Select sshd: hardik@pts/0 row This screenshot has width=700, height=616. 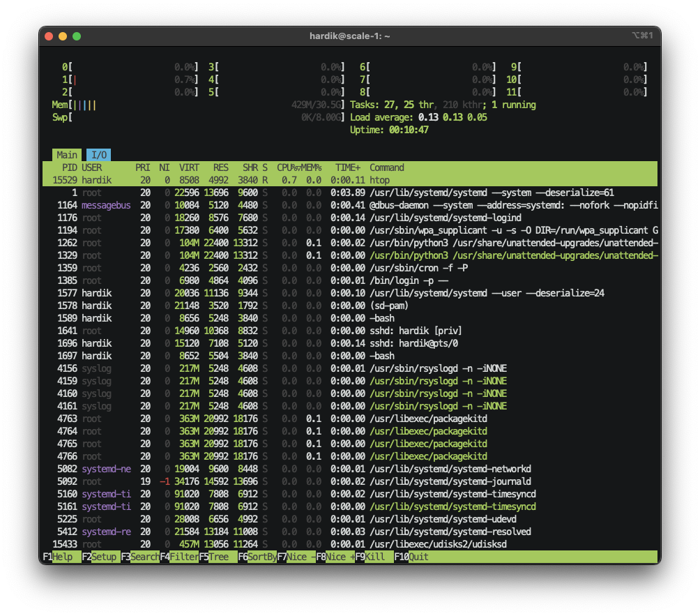[x=350, y=343]
